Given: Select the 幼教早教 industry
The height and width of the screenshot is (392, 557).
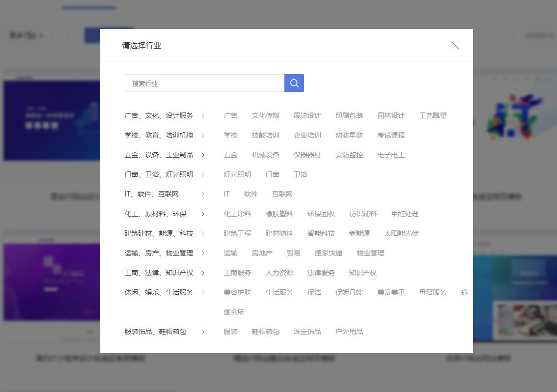Looking at the screenshot, I should 349,135.
